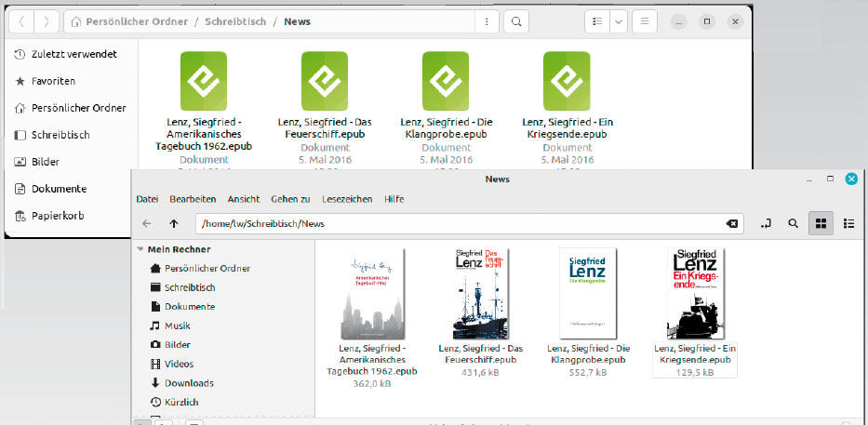Click Nemo file size '552,7 kB'

pos(588,372)
